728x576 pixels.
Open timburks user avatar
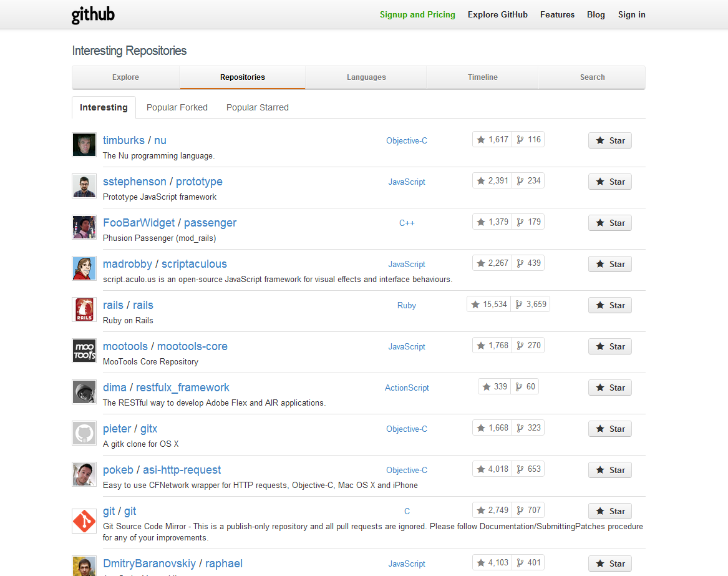click(84, 145)
